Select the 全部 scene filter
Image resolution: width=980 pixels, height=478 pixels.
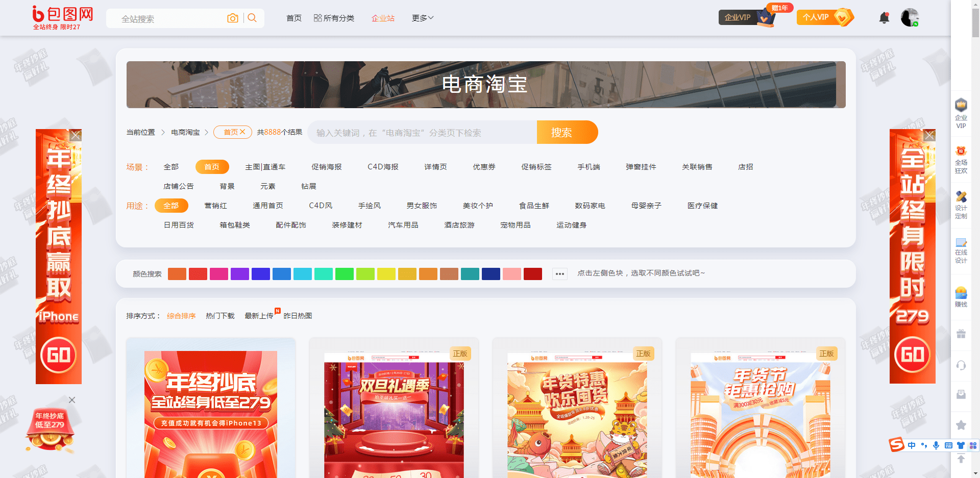pos(171,167)
